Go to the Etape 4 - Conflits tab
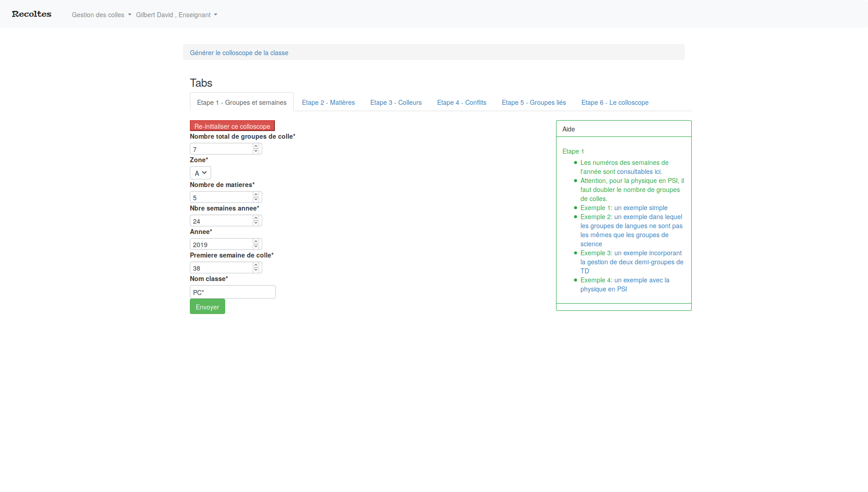This screenshot has width=868, height=492. point(462,103)
